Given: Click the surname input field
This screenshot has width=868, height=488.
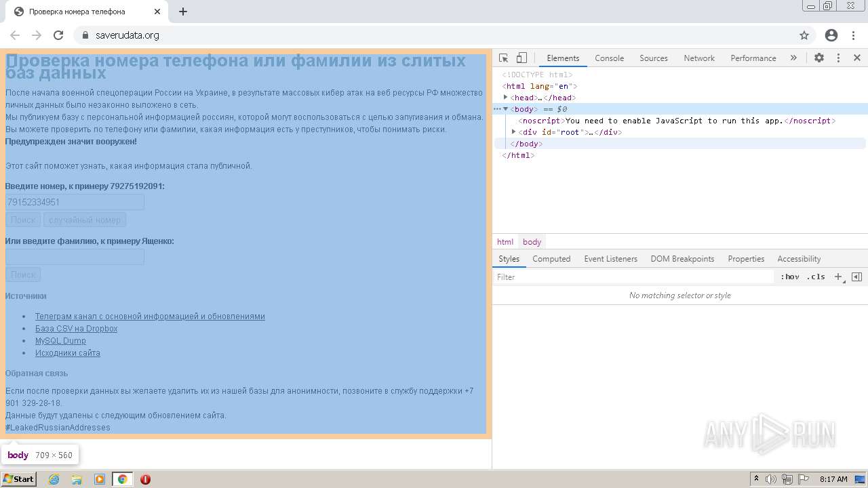Looking at the screenshot, I should point(75,257).
